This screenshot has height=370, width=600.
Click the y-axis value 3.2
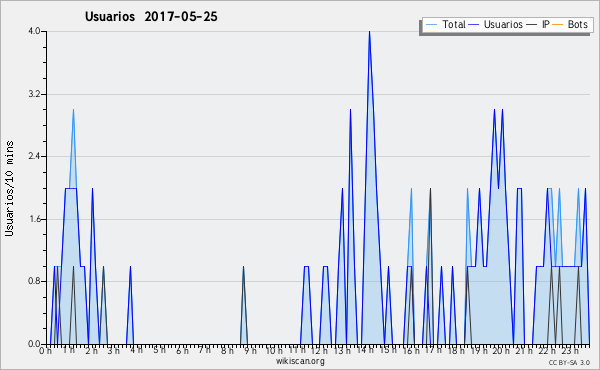34,94
